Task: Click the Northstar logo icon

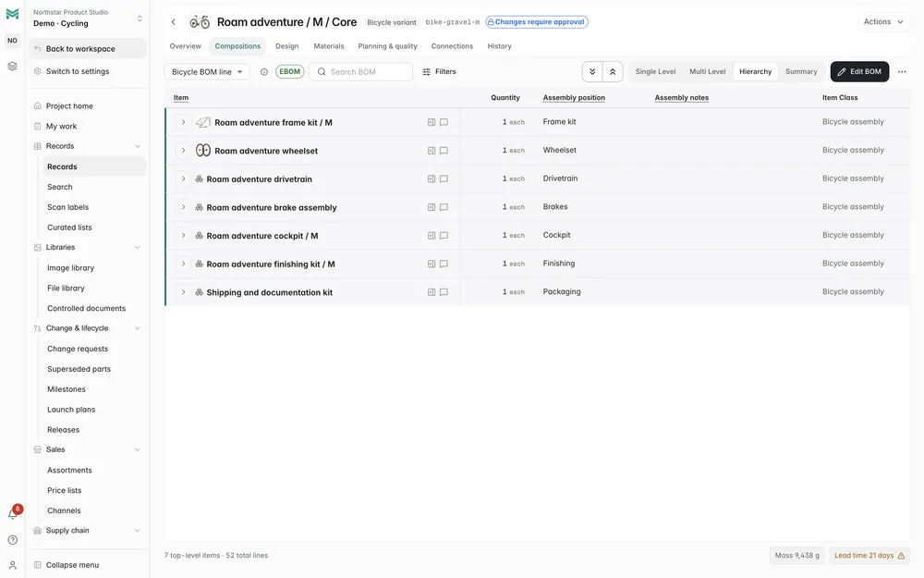Action: [x=12, y=14]
